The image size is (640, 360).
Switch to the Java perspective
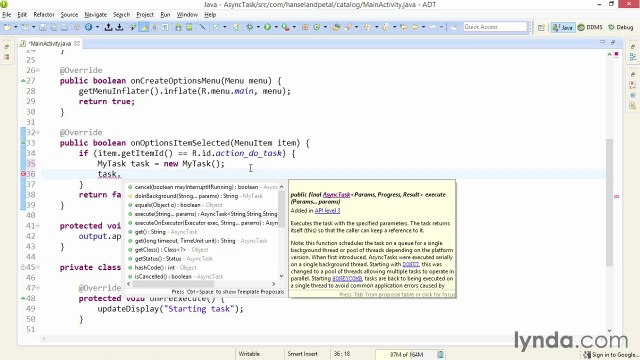[x=562, y=27]
